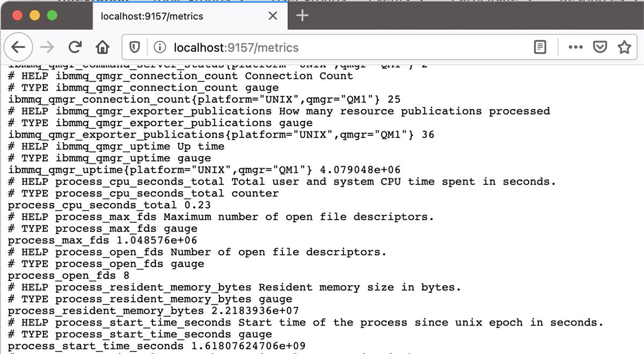Close the localhost:9157/metrics tab
This screenshot has width=644, height=354.
pos(272,16)
